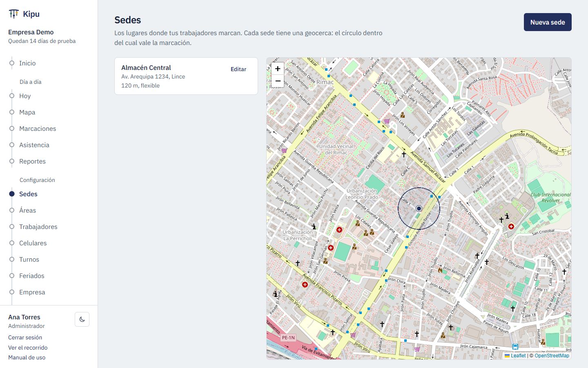Open the Inicio page

coord(27,63)
